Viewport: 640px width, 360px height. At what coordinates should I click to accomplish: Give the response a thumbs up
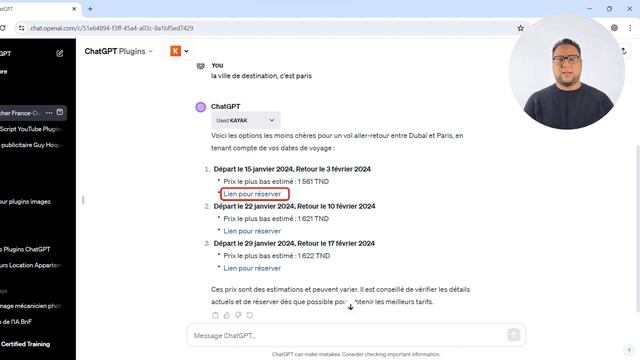227,315
